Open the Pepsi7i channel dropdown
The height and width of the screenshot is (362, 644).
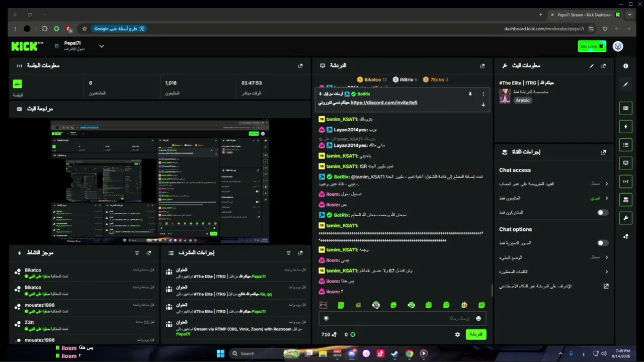tap(101, 46)
